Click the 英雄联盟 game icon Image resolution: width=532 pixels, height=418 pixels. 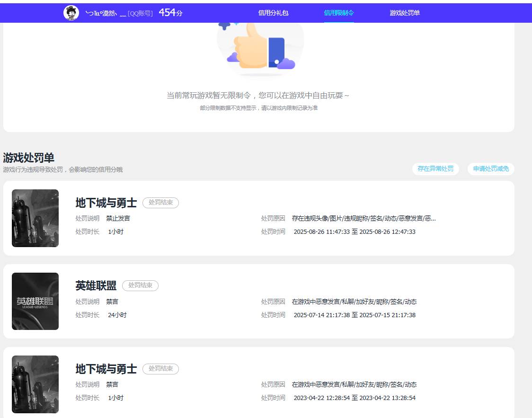coord(35,301)
